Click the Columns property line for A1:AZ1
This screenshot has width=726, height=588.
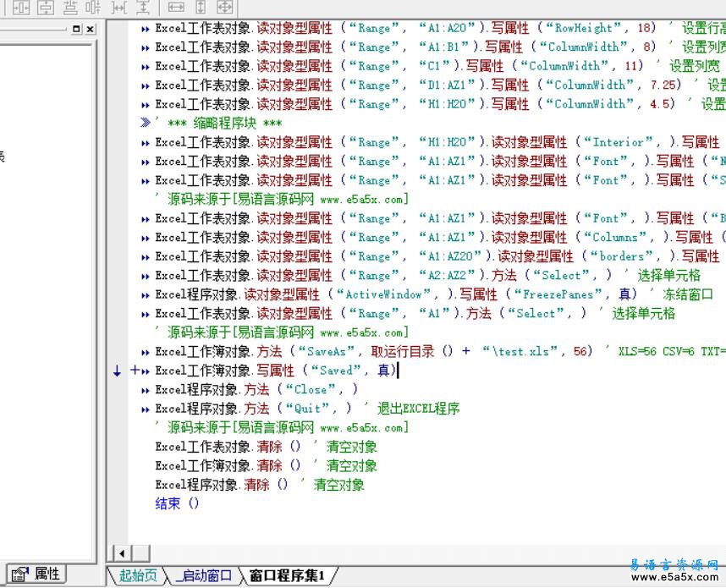pyautogui.click(x=440, y=237)
